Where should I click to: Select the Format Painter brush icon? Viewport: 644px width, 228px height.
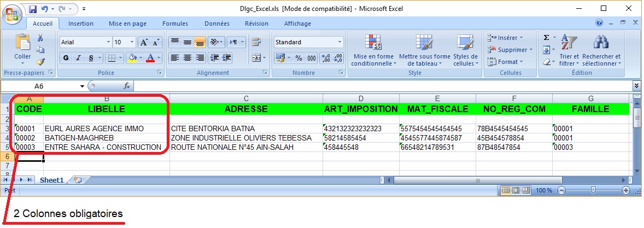(x=40, y=61)
